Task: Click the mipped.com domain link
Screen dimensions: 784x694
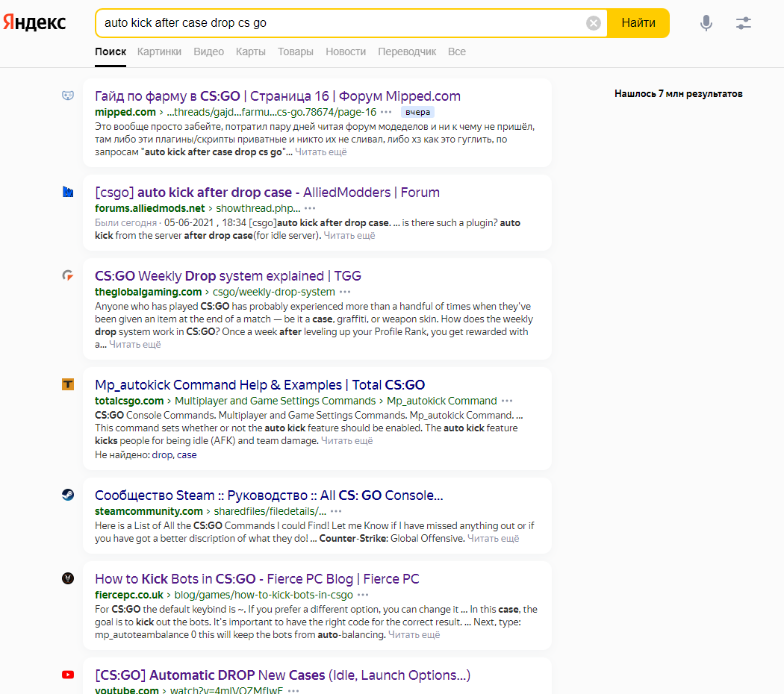Action: tap(125, 112)
